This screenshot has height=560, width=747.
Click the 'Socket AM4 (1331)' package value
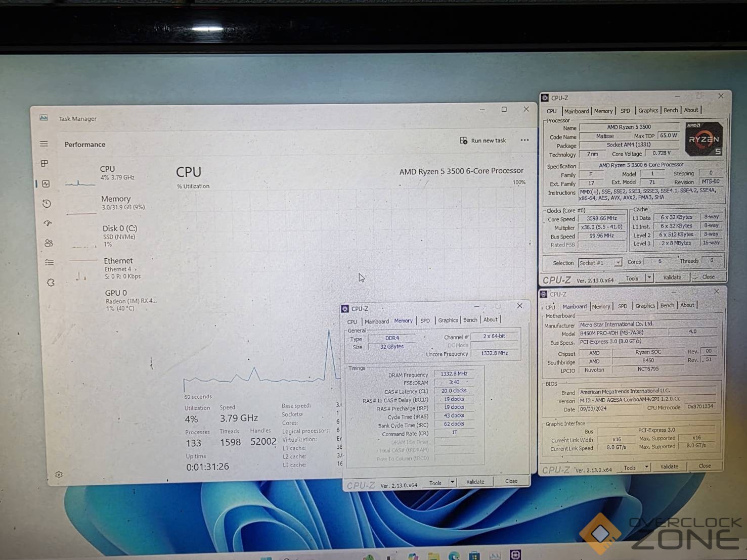tap(629, 145)
